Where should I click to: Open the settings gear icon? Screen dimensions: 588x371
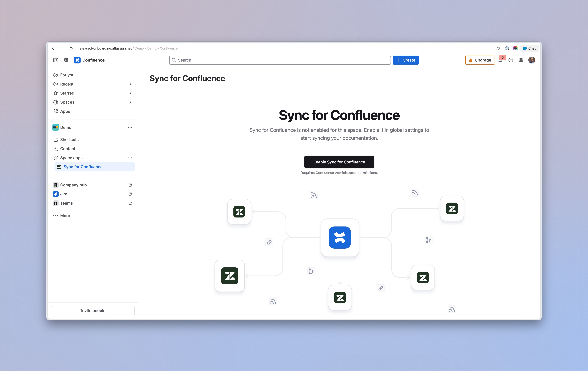(x=521, y=60)
